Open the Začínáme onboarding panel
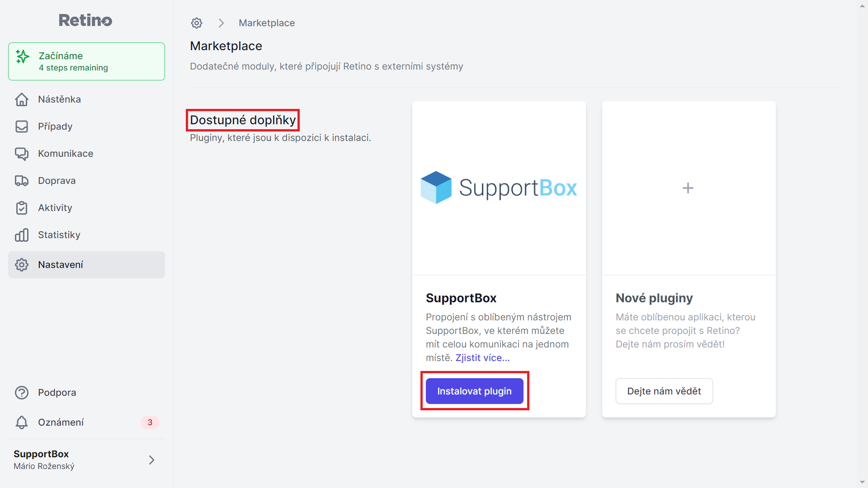The width and height of the screenshot is (868, 488). click(x=86, y=61)
